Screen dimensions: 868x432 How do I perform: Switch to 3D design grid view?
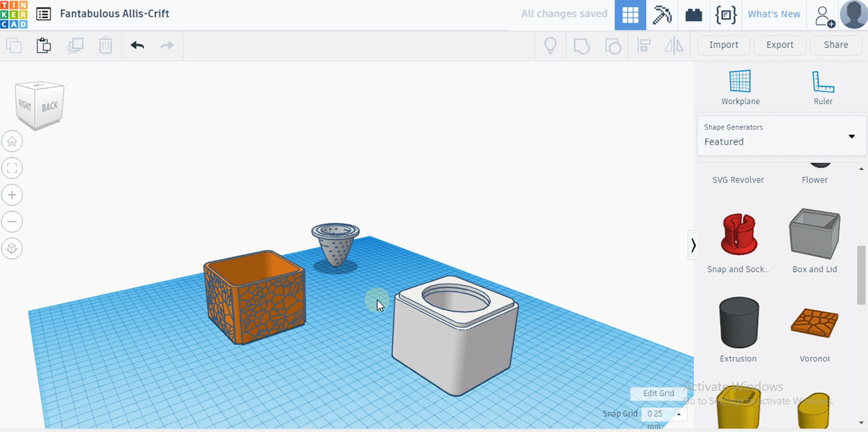[x=630, y=15]
